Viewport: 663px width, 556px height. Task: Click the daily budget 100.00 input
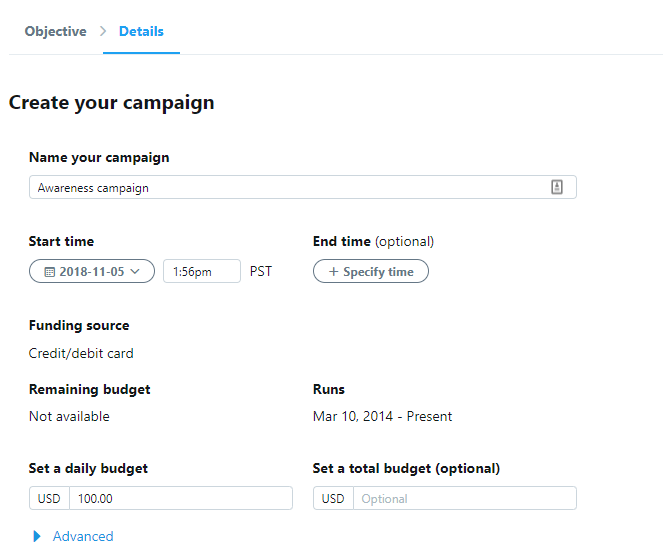pyautogui.click(x=181, y=498)
